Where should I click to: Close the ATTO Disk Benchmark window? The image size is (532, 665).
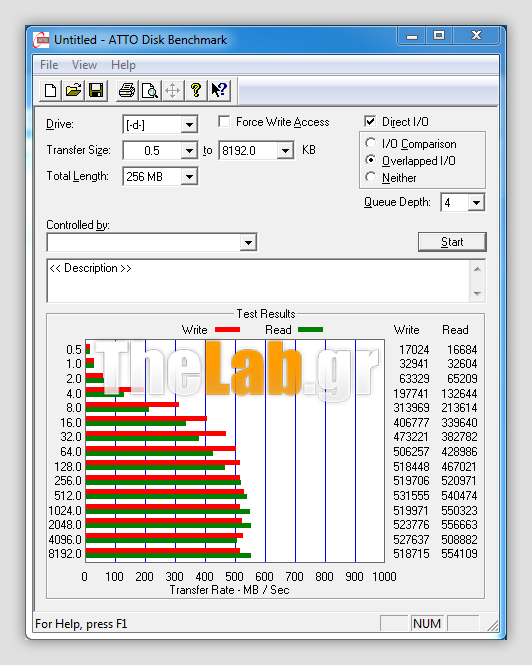pos(476,36)
